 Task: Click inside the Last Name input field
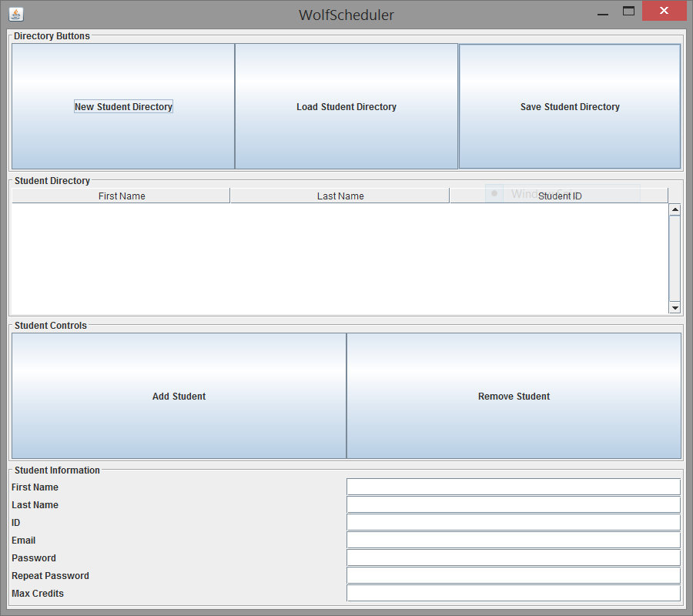point(513,504)
